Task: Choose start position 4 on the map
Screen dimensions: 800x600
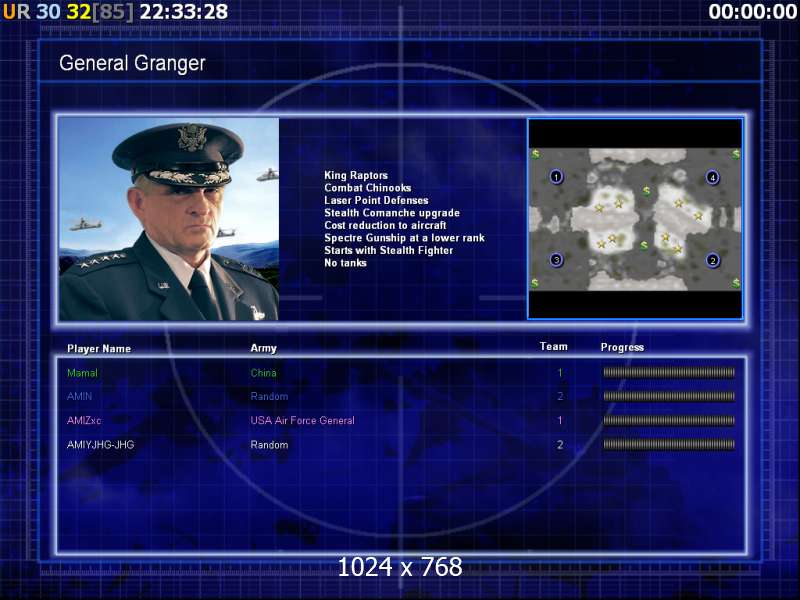Action: click(713, 178)
